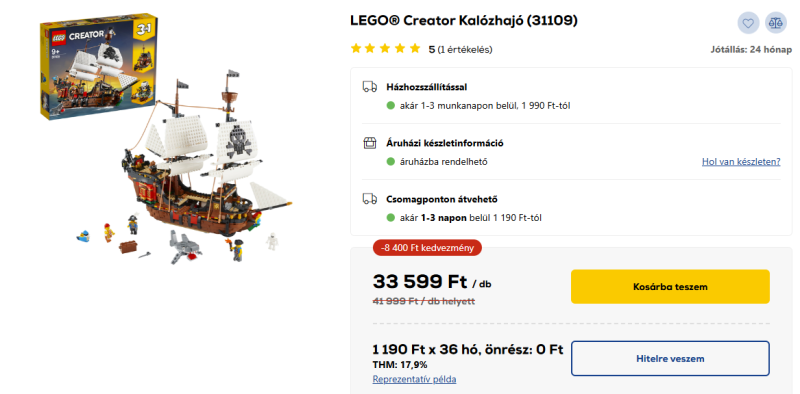The image size is (800, 394).
Task: Click the Jótállás 24 hónap warranty text
Action: tap(751, 50)
